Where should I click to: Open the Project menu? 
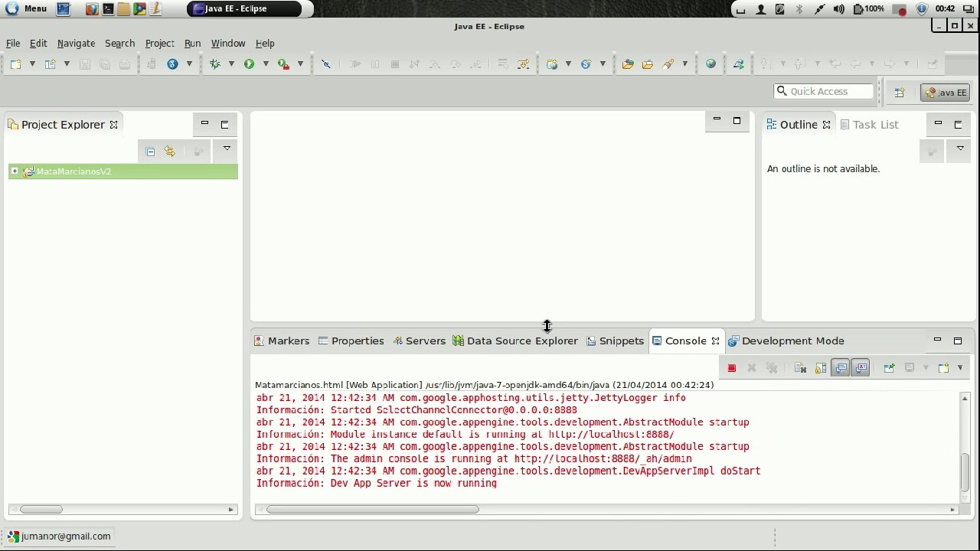[x=160, y=44]
